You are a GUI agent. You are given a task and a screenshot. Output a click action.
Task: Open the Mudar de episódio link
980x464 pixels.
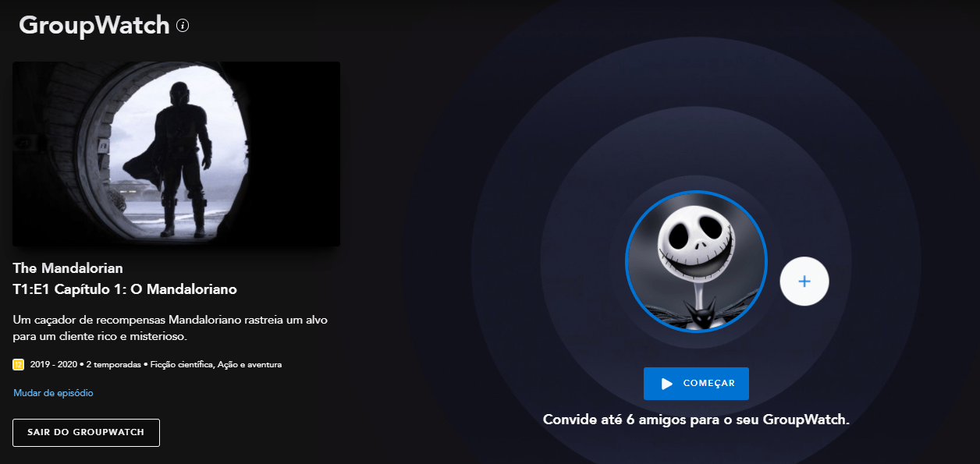click(53, 393)
